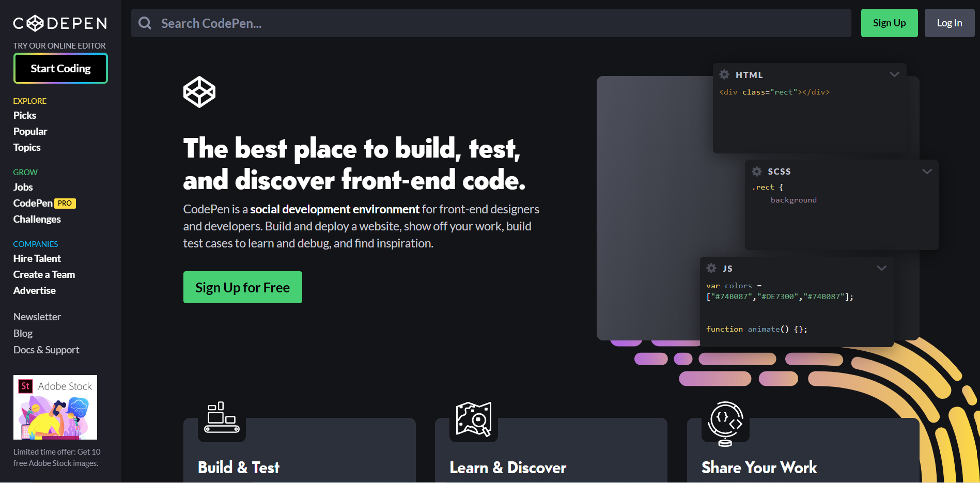Open the Adobe Stock ad thumbnail
The width and height of the screenshot is (980, 483).
(x=55, y=407)
